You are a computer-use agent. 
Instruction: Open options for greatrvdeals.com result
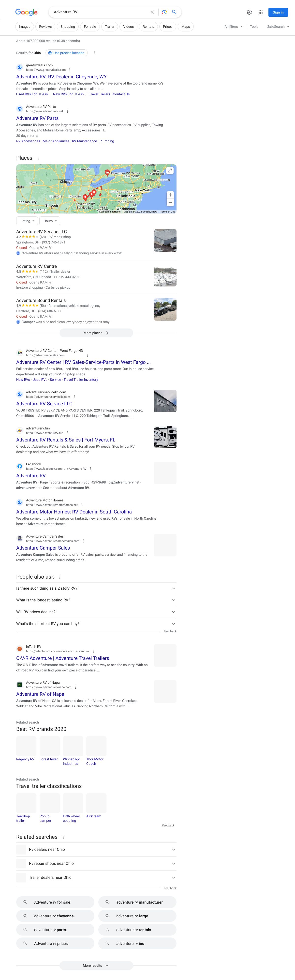point(70,70)
